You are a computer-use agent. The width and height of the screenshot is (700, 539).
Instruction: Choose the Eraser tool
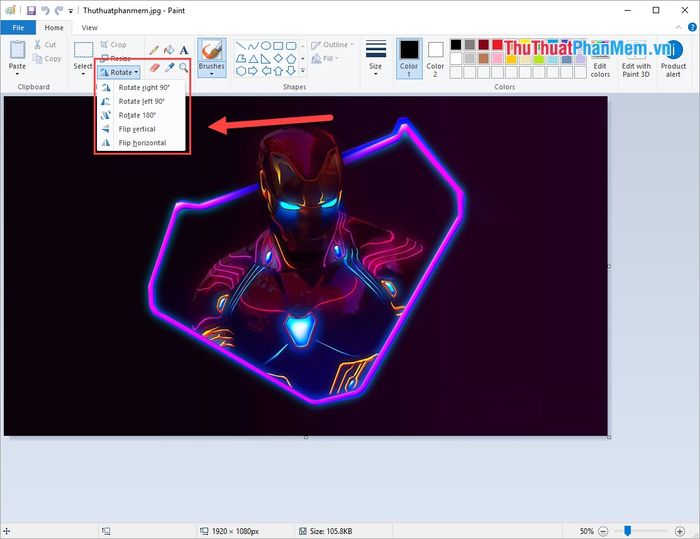coord(154,68)
